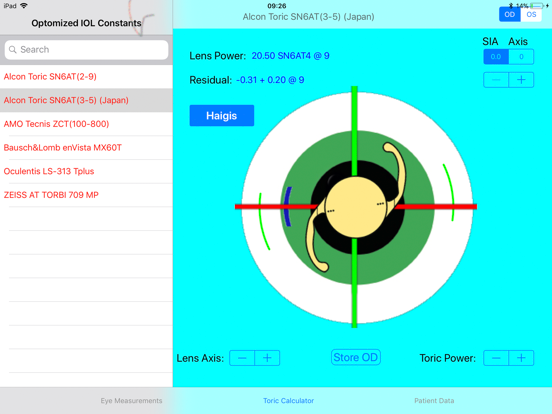This screenshot has width=552, height=414.
Task: Pick Bausch&Lomb enVista MX60T lens
Action: 86,148
